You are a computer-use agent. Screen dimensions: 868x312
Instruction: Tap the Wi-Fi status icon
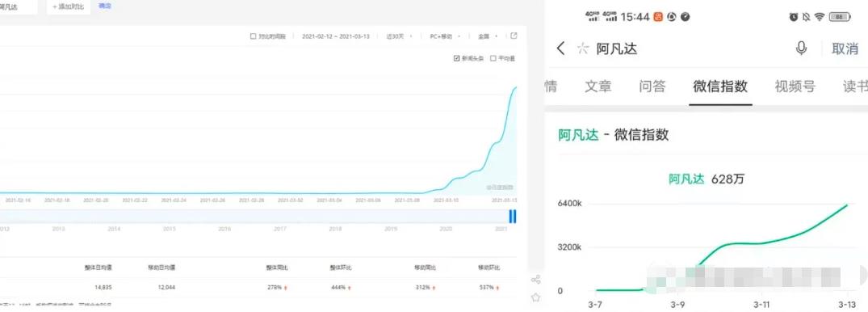[x=820, y=17]
